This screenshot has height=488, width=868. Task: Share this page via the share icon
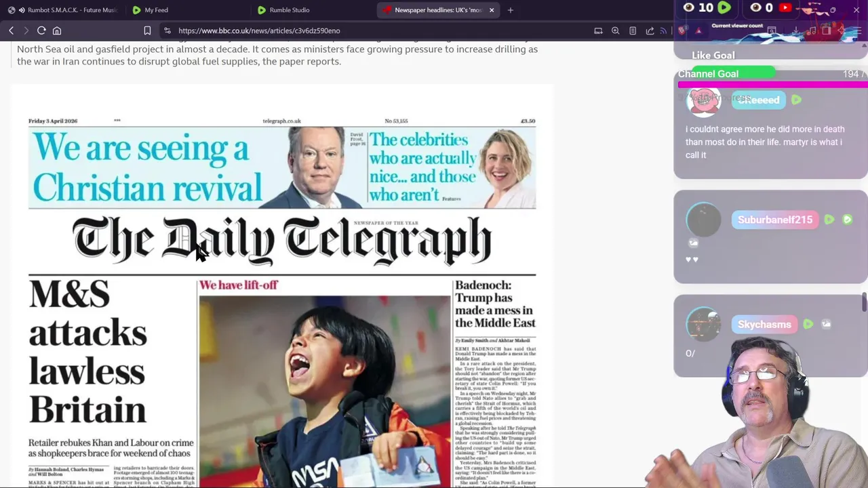pyautogui.click(x=650, y=30)
